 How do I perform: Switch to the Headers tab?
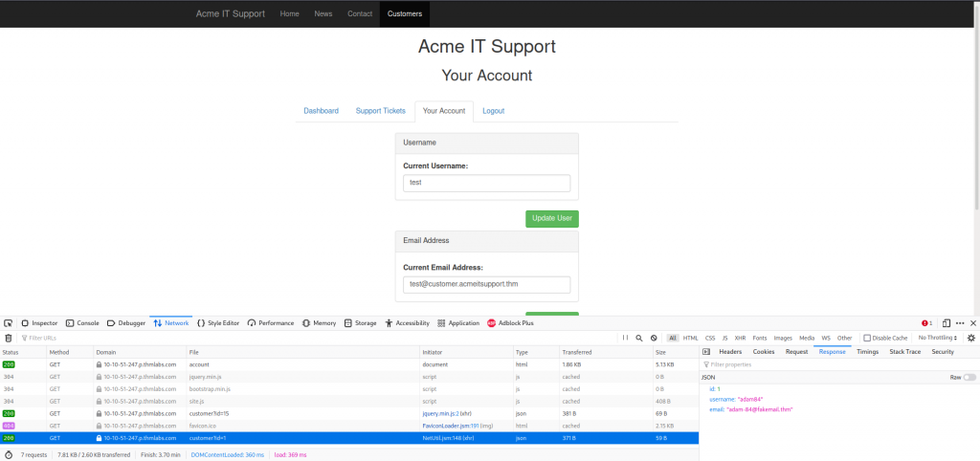click(730, 352)
